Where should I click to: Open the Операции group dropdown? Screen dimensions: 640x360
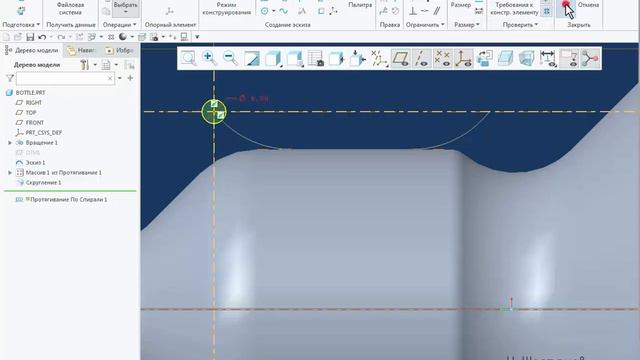click(119, 25)
